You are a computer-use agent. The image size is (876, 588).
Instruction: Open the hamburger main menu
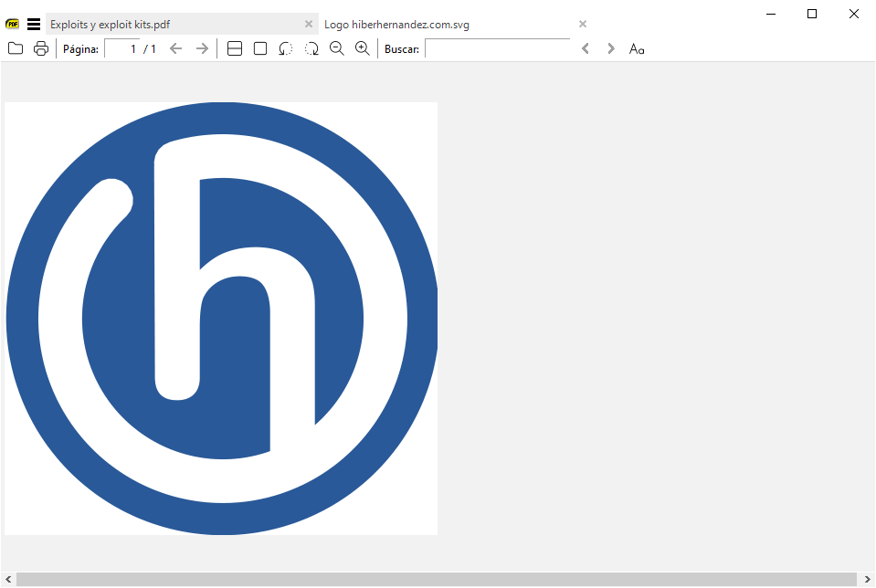click(34, 24)
